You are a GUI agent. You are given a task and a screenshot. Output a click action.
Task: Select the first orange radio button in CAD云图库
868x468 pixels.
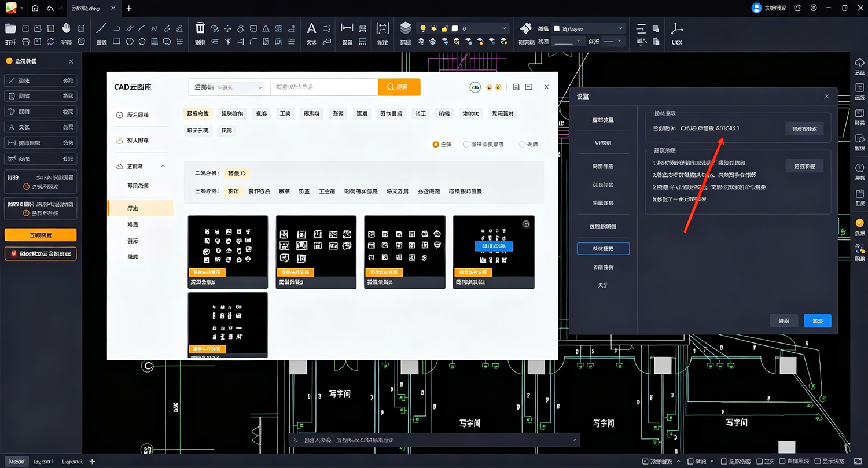click(436, 144)
